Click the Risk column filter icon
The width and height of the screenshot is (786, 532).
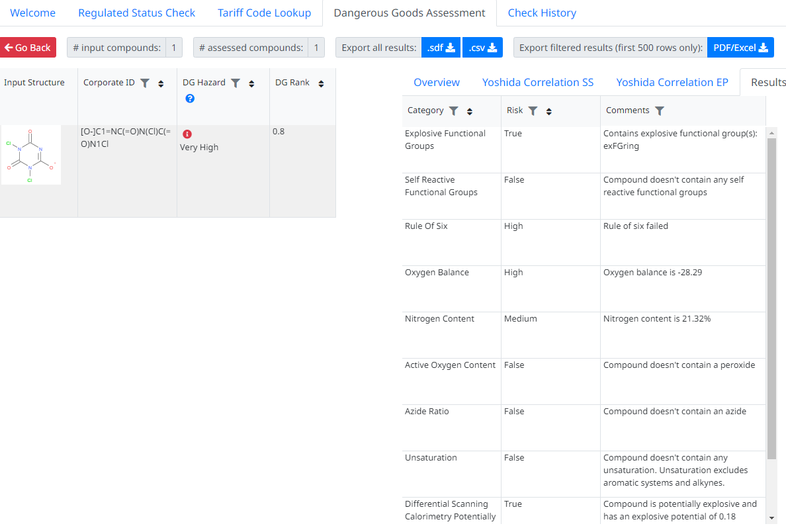coord(533,111)
